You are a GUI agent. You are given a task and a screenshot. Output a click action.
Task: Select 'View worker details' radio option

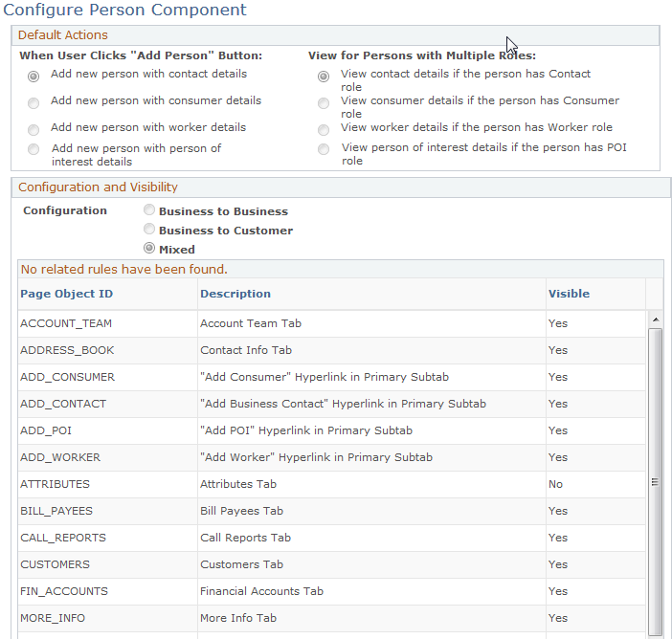(x=324, y=130)
